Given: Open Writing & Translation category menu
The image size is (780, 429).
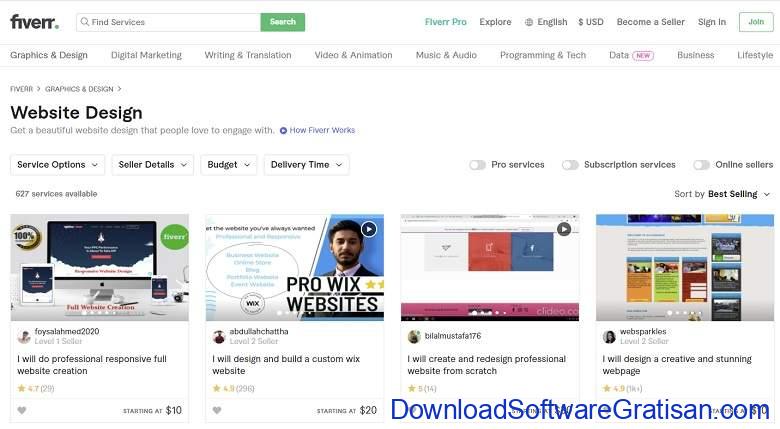Looking at the screenshot, I should [x=248, y=55].
